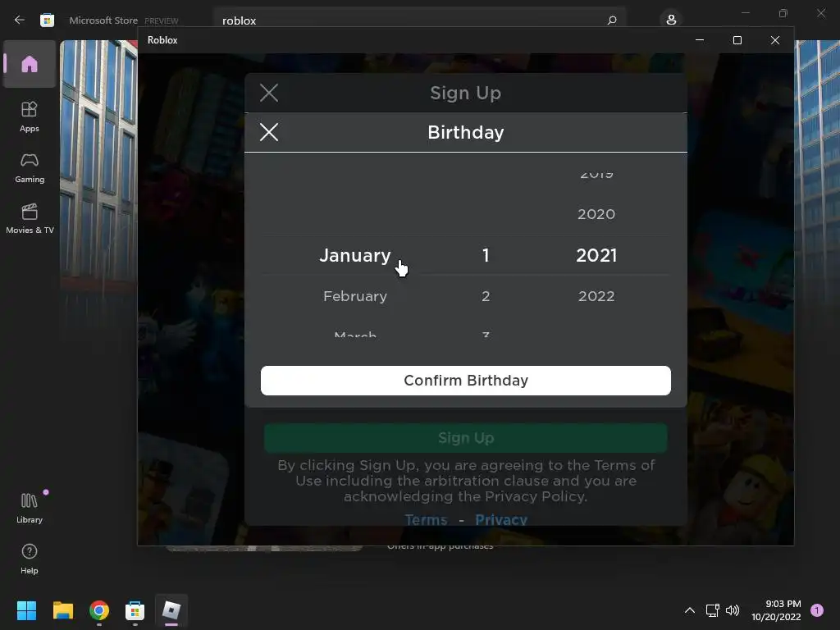Image resolution: width=840 pixels, height=630 pixels.
Task: Close the Birthday picker with X
Action: click(269, 132)
